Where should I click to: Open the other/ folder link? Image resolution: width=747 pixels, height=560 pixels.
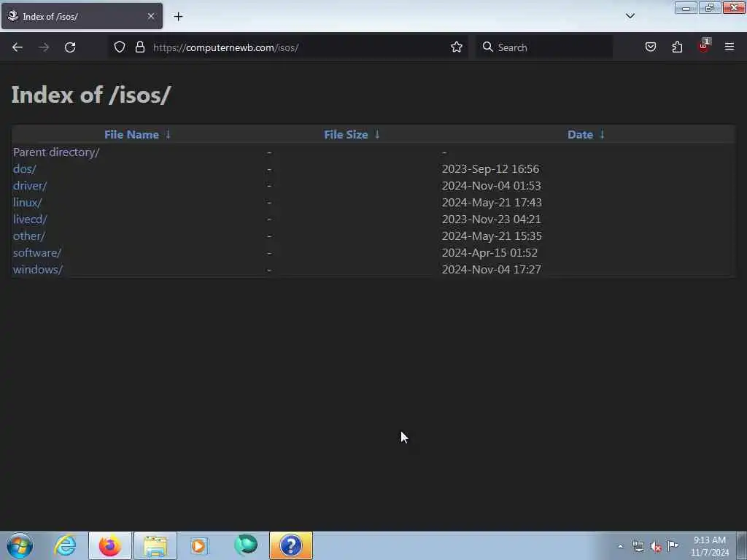pyautogui.click(x=28, y=236)
